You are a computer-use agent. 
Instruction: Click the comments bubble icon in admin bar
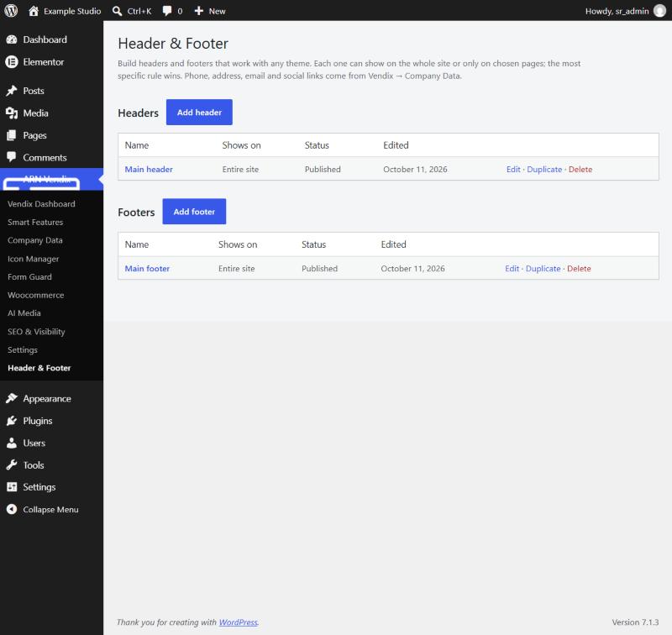pyautogui.click(x=167, y=11)
